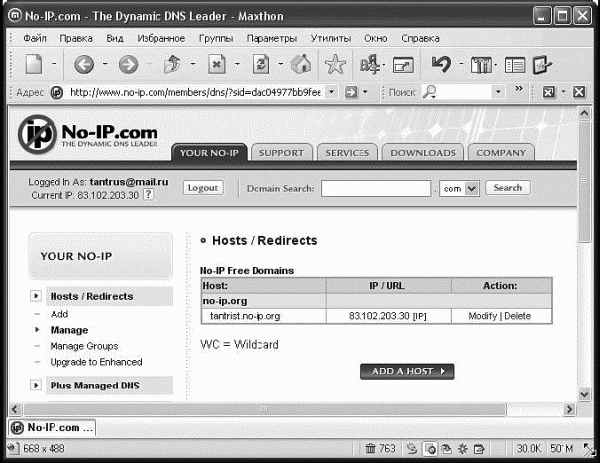This screenshot has width=600, height=463.
Task: Reload the page with the Refresh icon
Action: point(261,64)
